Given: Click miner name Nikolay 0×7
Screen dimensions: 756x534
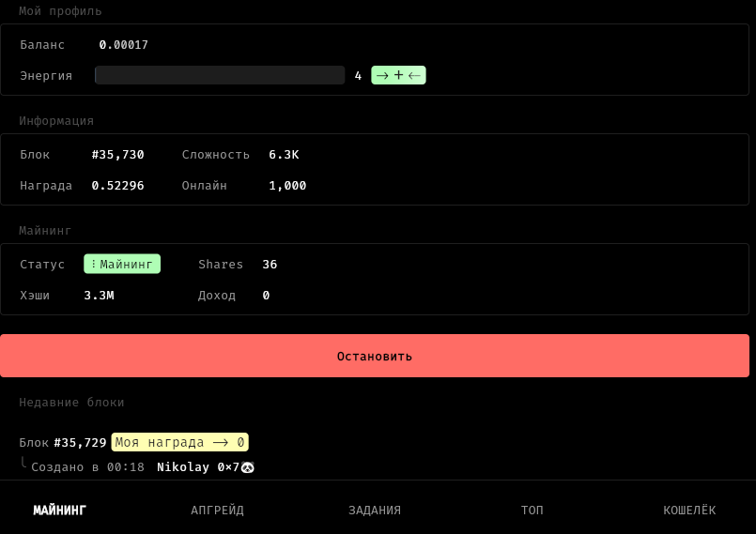Looking at the screenshot, I should click(x=197, y=467).
